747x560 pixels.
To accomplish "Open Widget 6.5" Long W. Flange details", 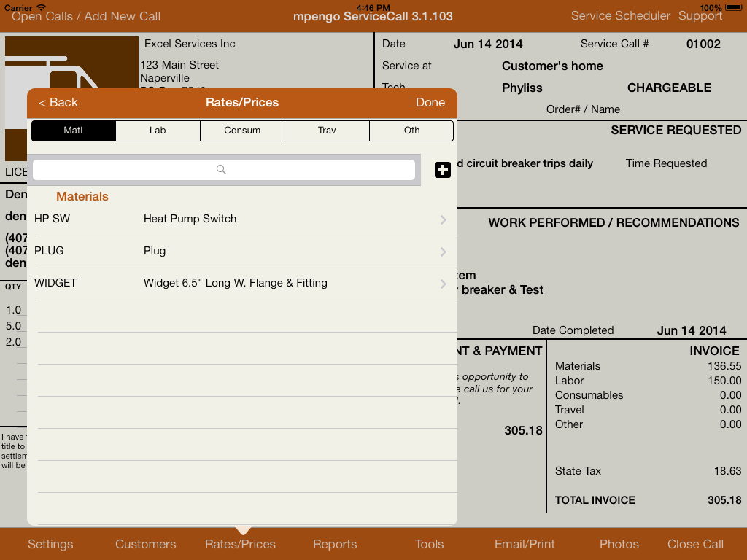I will (x=235, y=284).
